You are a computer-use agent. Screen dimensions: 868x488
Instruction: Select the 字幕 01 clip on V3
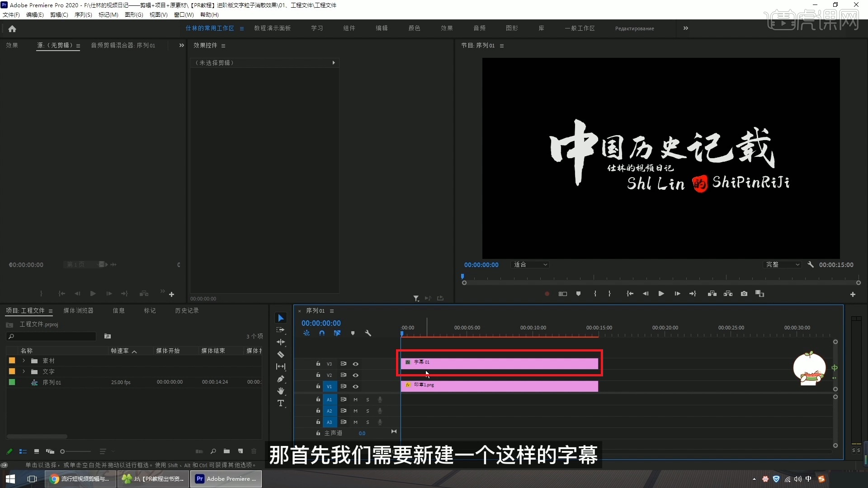click(500, 363)
